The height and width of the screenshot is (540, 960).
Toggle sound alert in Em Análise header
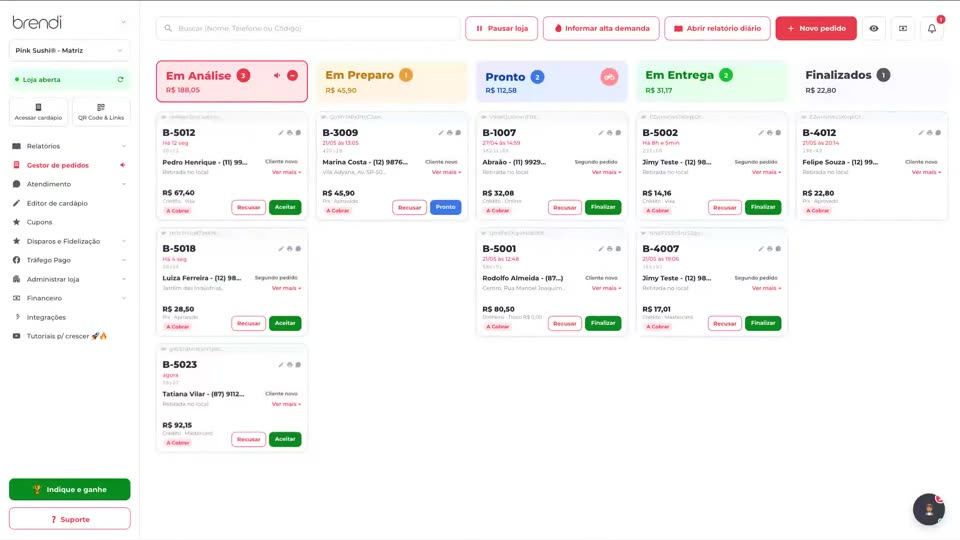277,75
